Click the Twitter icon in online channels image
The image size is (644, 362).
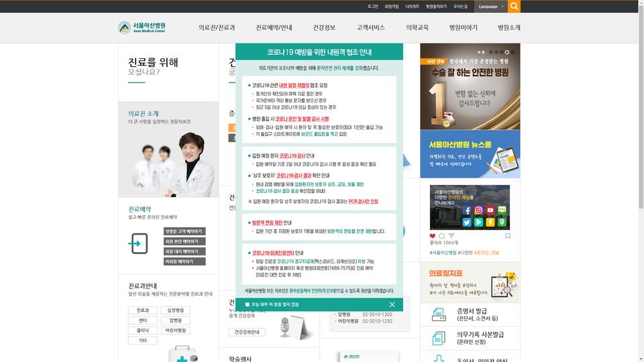[x=467, y=223]
